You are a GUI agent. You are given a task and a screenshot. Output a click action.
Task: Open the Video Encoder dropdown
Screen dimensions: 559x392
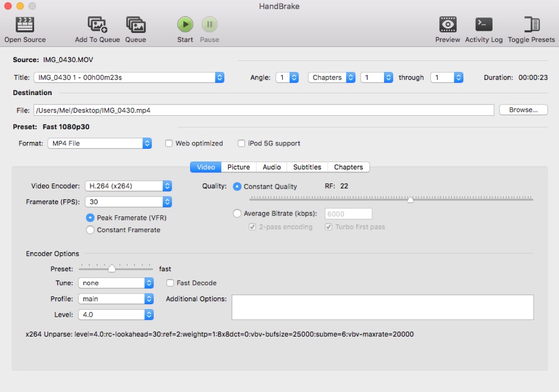[128, 186]
